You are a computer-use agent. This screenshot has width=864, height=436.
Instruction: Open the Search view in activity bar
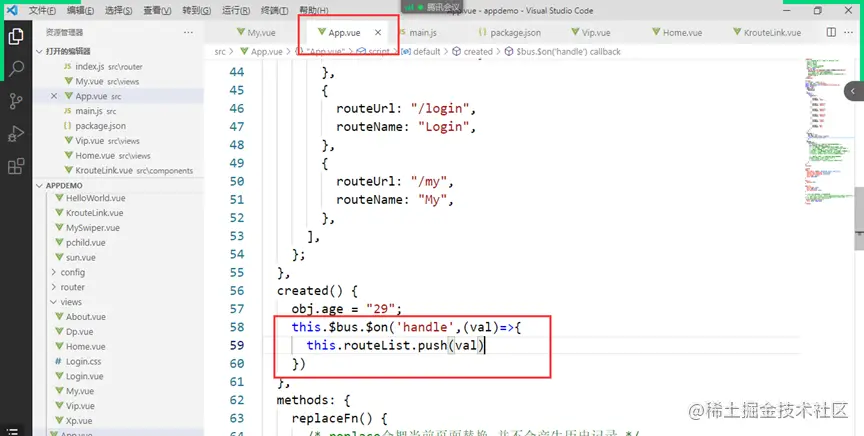(16, 68)
